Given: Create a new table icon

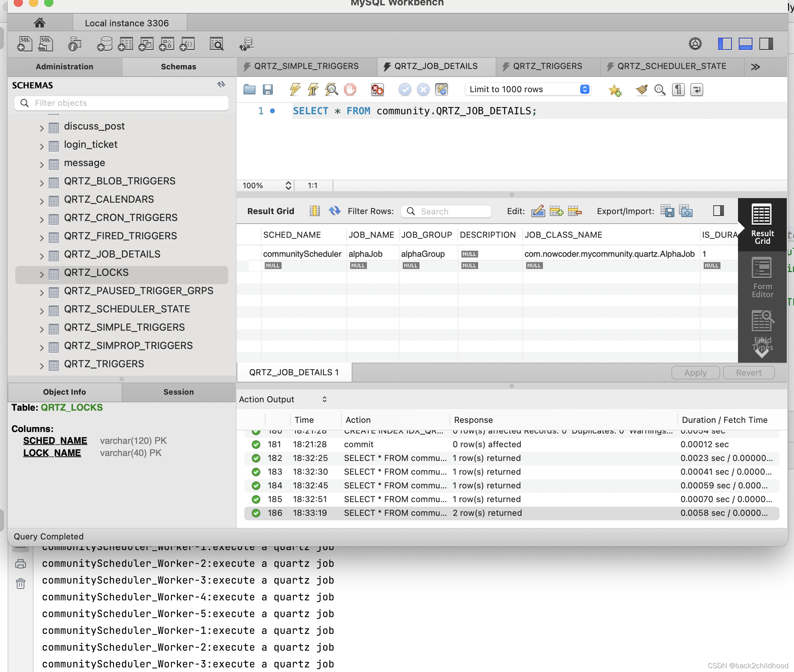Looking at the screenshot, I should (x=125, y=44).
